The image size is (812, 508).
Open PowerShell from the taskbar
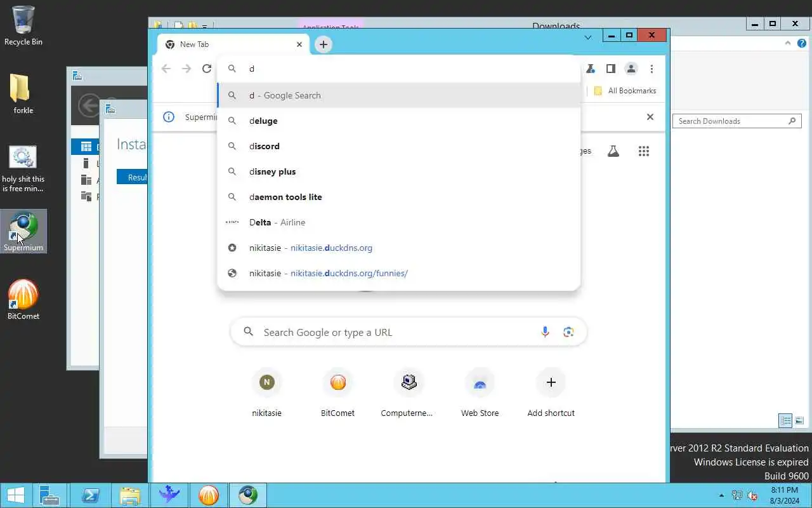(x=90, y=495)
